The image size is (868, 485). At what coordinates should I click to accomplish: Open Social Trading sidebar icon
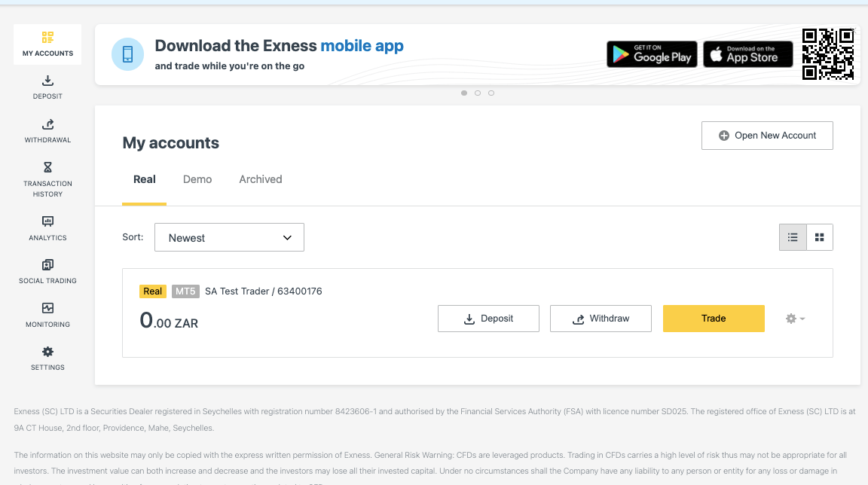(47, 265)
